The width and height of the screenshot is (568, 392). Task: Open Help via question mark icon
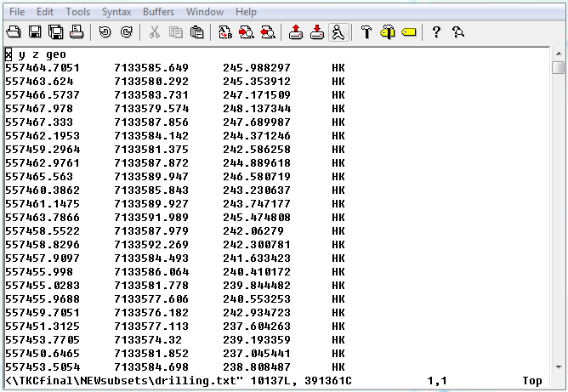pyautogui.click(x=436, y=32)
